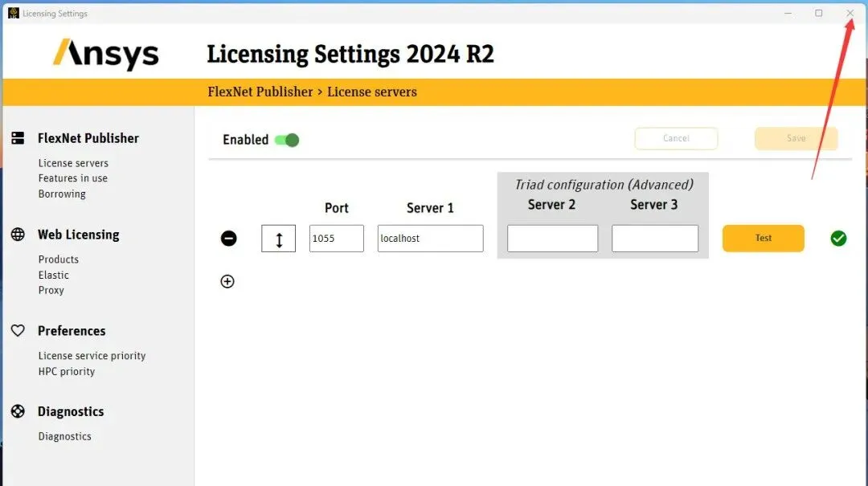
Task: Select the FlexNet Publisher section heading
Action: point(88,138)
